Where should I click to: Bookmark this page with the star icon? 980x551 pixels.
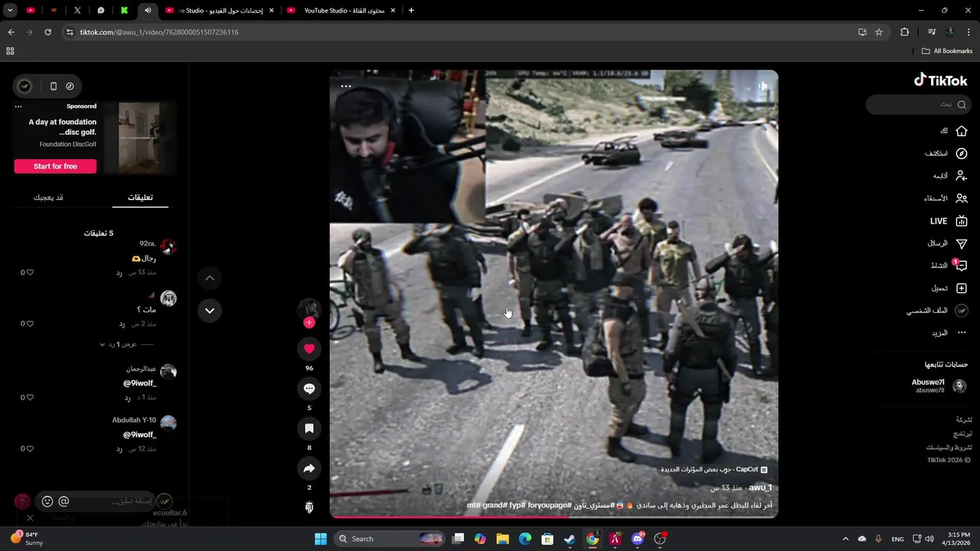pyautogui.click(x=879, y=32)
